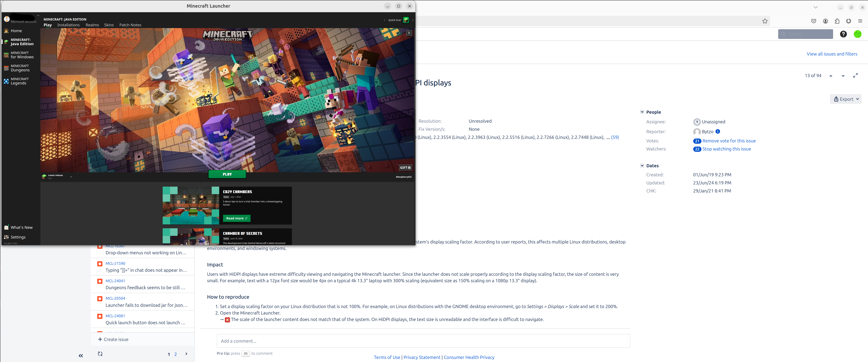The width and height of the screenshot is (868, 362).
Task: Collapse the Dates section
Action: 642,166
